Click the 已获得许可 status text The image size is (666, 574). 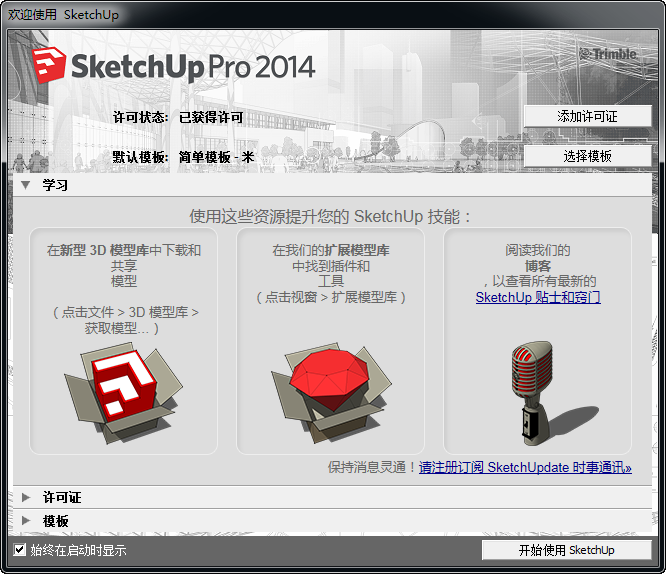pyautogui.click(x=211, y=117)
